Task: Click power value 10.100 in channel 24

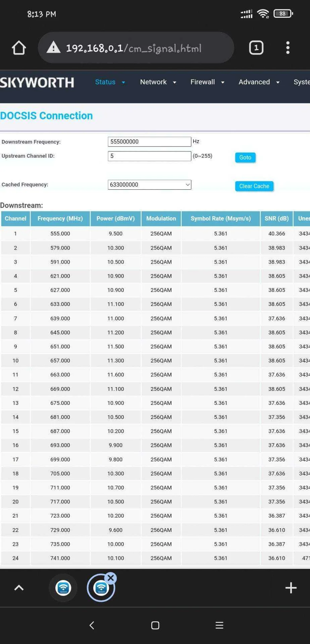Action: (x=115, y=558)
